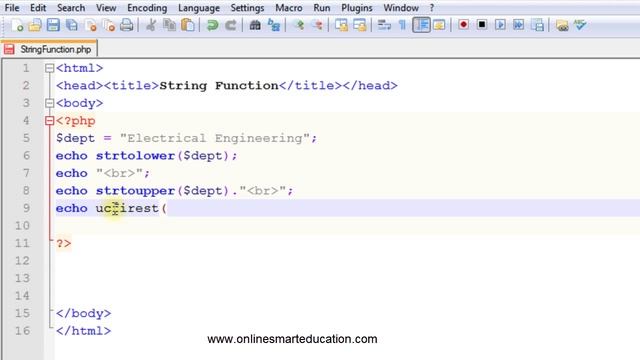Click the ABC spell check icon
Image resolution: width=640 pixels, height=360 pixels.
point(580,25)
